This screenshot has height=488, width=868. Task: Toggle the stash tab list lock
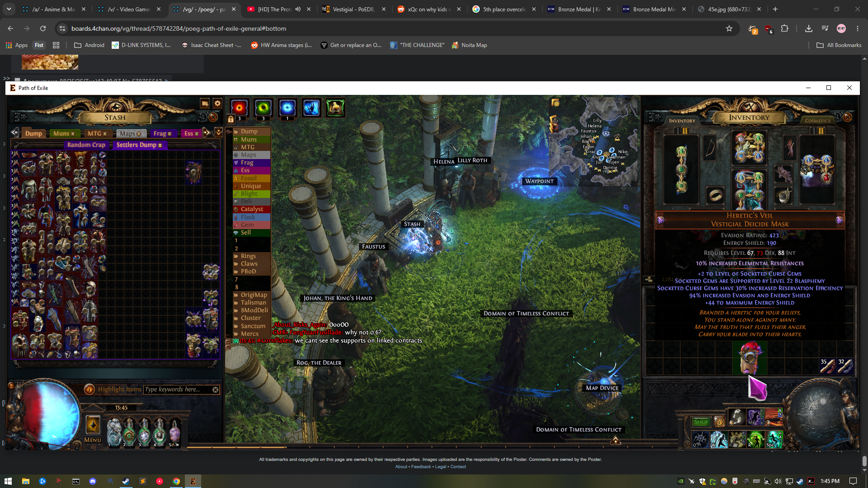click(231, 119)
